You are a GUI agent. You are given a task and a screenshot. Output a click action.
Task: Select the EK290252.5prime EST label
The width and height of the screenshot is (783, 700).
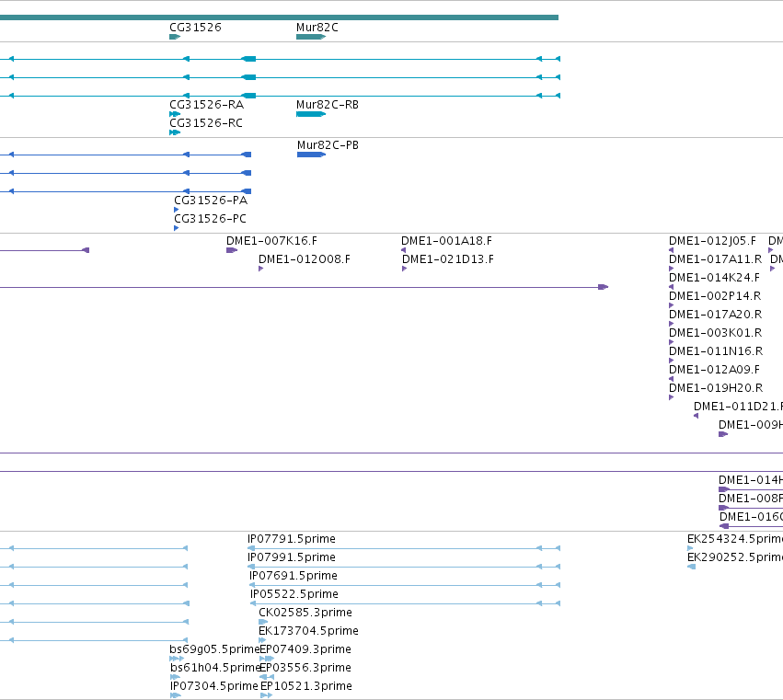[x=735, y=558]
